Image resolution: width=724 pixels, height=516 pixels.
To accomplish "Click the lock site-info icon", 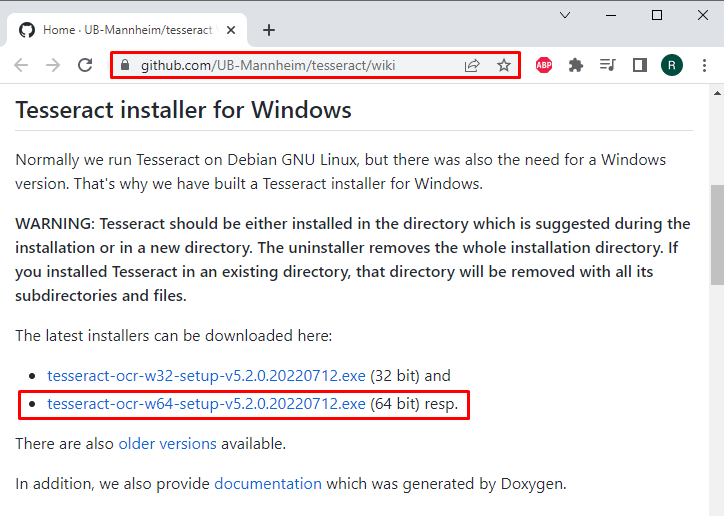I will 125,65.
